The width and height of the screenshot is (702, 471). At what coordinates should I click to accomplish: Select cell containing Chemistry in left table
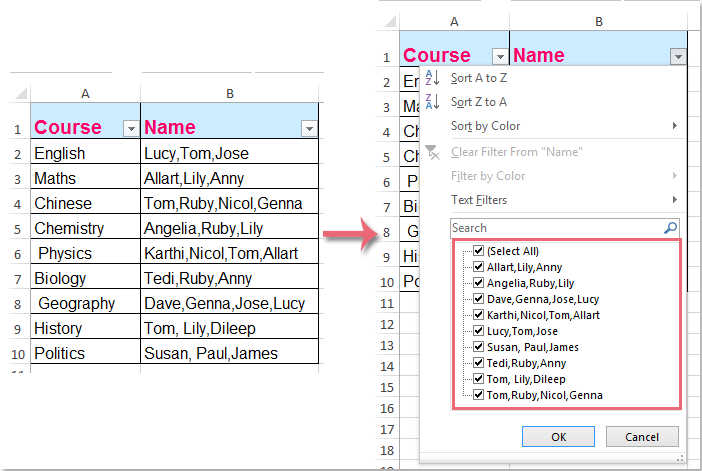point(85,229)
